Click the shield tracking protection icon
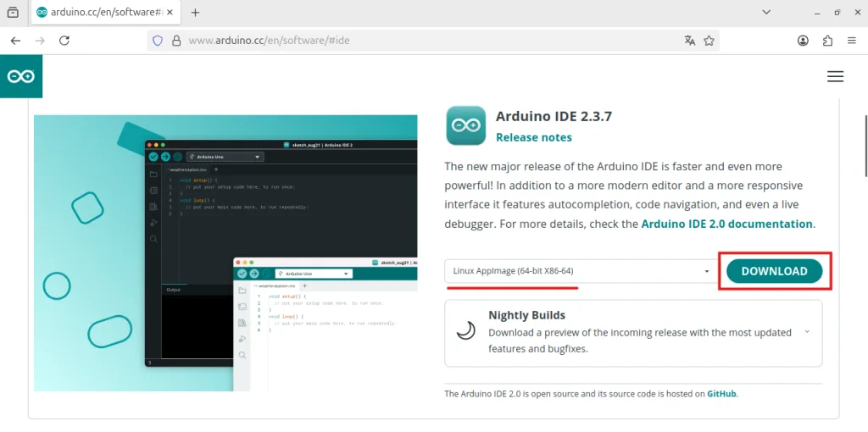 point(157,40)
